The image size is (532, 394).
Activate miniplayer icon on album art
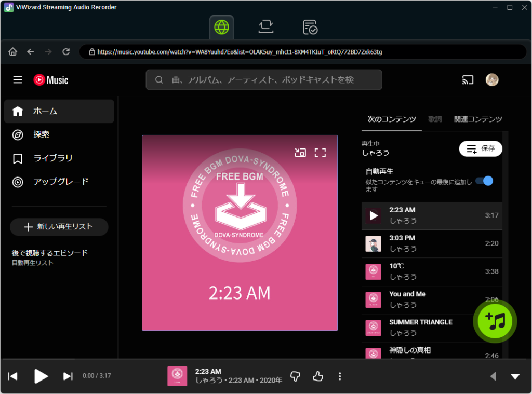pyautogui.click(x=300, y=153)
